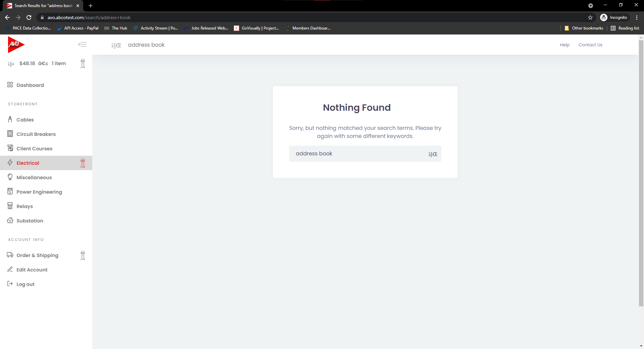The height and width of the screenshot is (349, 644).
Task: Click the Order & Shipping truck icon
Action: pos(10,255)
